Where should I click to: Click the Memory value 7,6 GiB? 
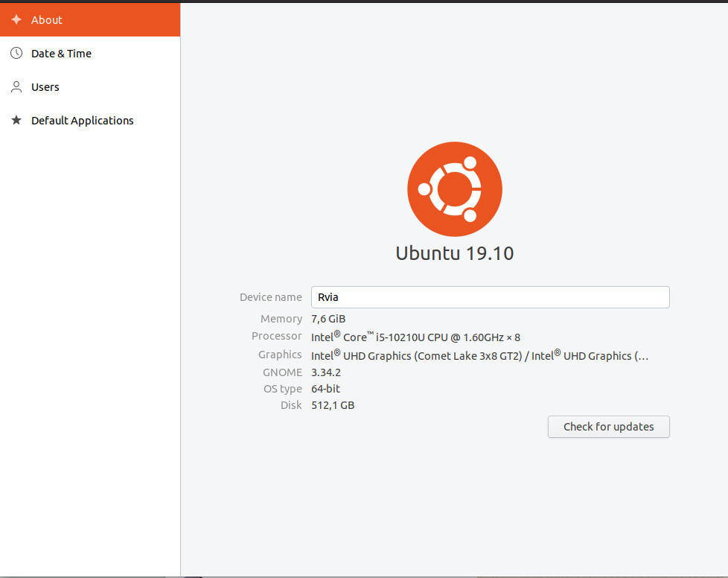pyautogui.click(x=328, y=319)
